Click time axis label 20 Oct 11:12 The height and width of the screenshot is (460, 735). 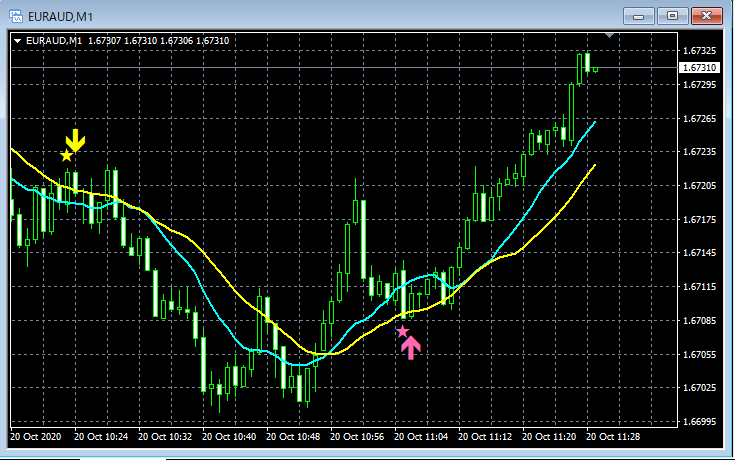[485, 437]
